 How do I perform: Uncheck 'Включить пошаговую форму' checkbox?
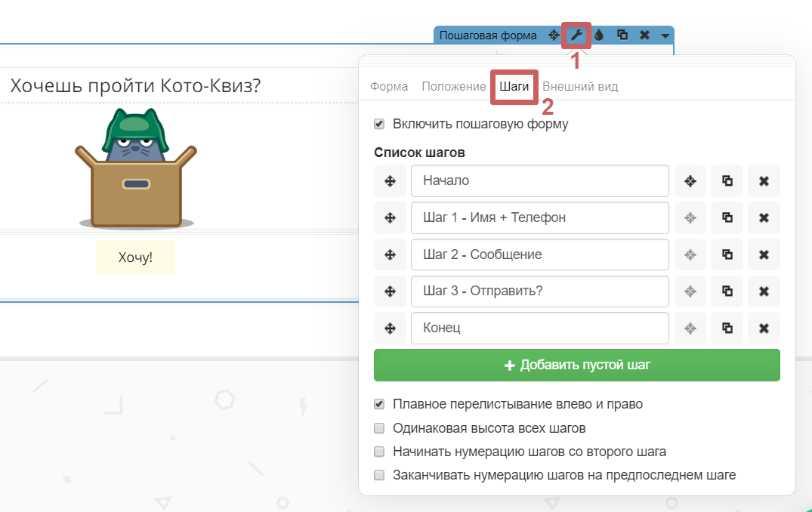click(x=380, y=124)
